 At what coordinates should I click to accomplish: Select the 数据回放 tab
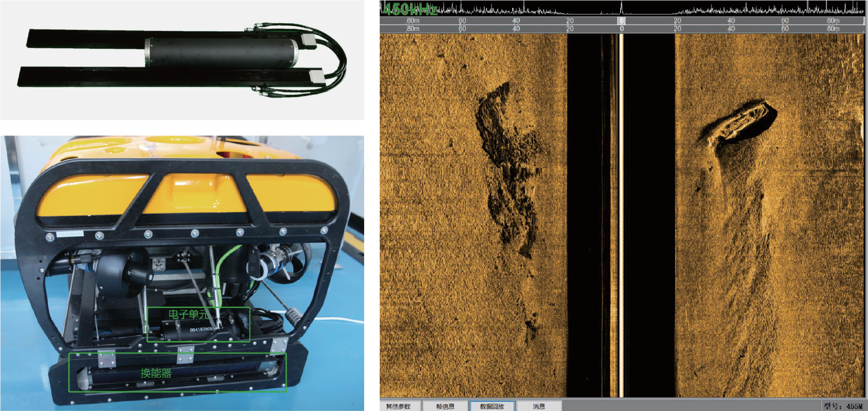click(492, 406)
